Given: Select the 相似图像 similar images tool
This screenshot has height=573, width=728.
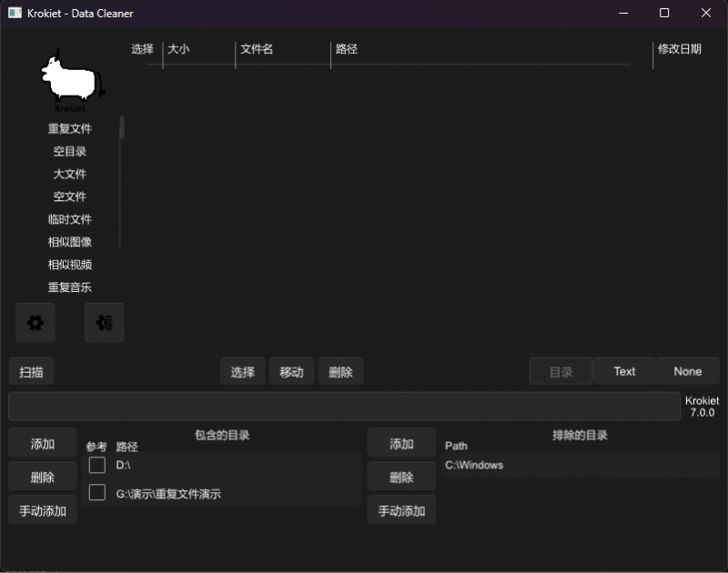Looking at the screenshot, I should pos(70,242).
